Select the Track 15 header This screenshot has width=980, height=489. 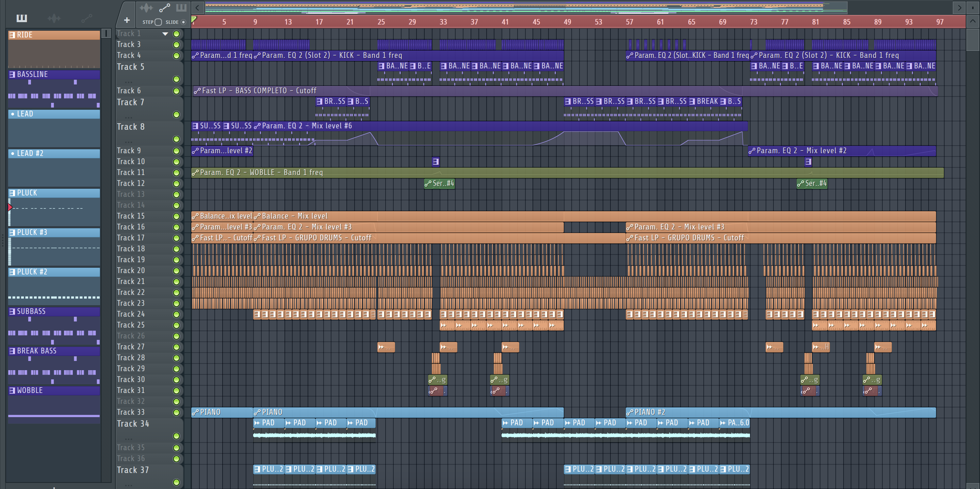[x=149, y=216]
